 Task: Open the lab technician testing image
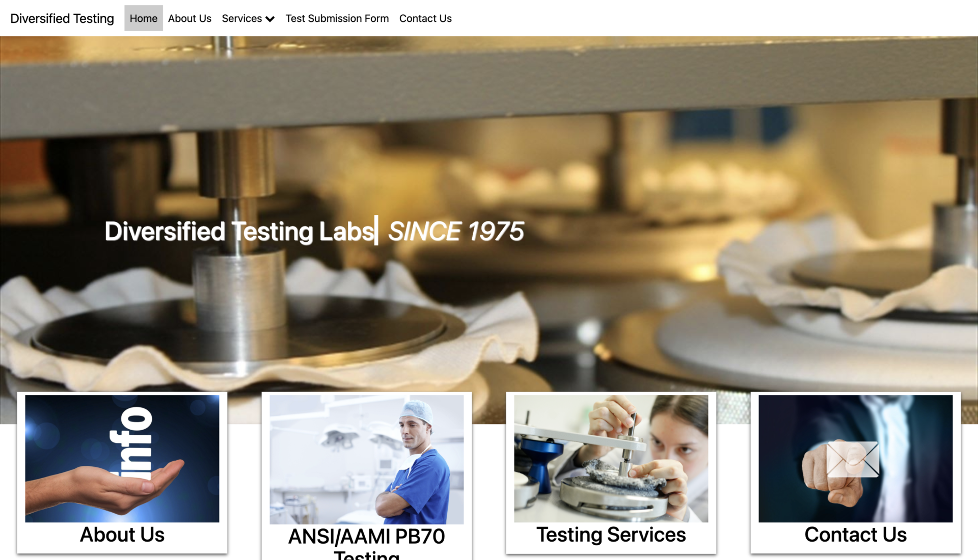(x=611, y=459)
